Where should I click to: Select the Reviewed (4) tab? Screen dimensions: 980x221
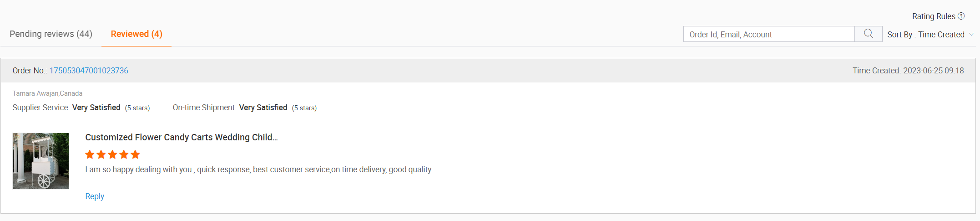(136, 34)
